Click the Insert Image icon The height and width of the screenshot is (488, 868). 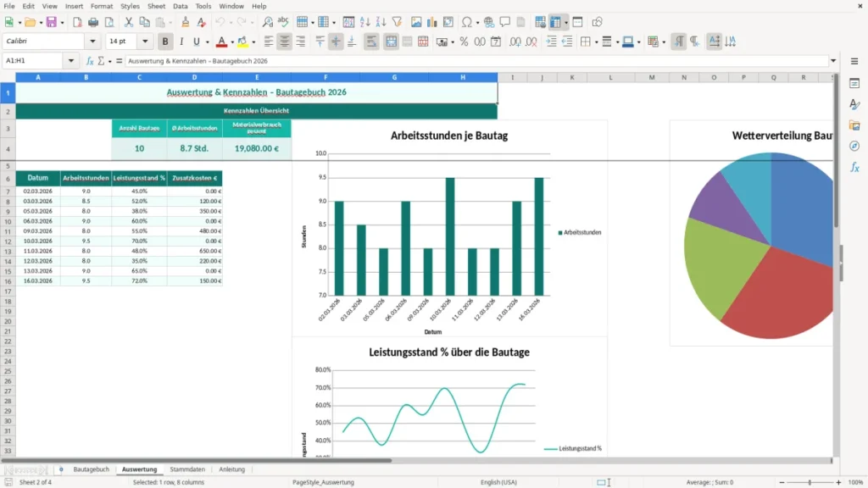(x=416, y=22)
